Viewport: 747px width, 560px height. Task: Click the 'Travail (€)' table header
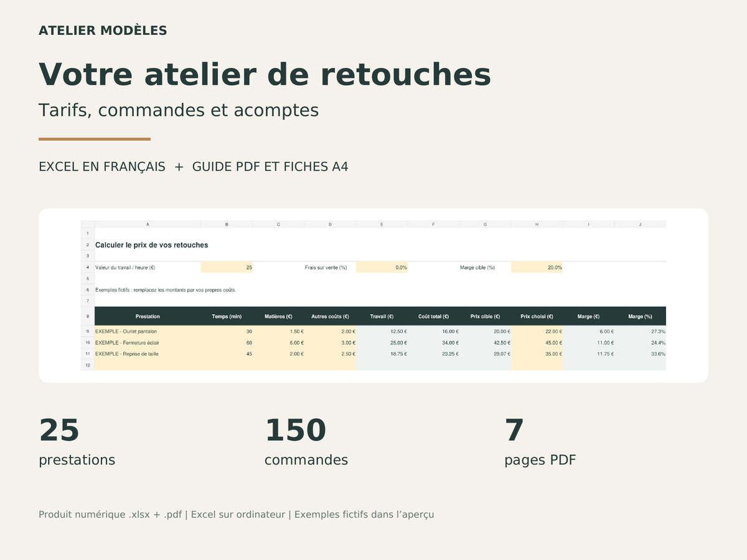pos(382,317)
